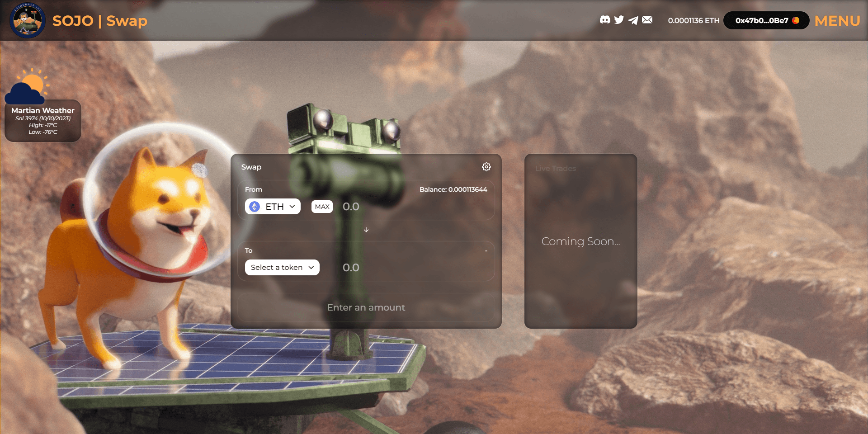
Task: Click the Sol 3974 date text
Action: 43,118
